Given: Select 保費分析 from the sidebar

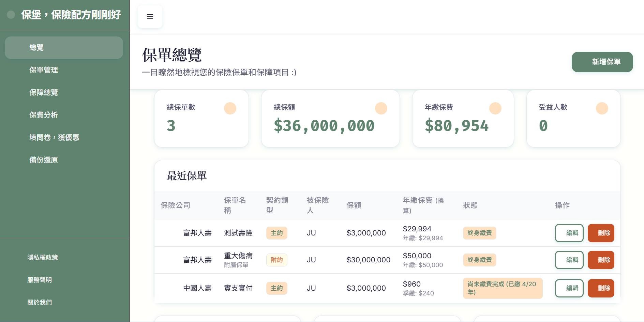Looking at the screenshot, I should click(x=44, y=115).
